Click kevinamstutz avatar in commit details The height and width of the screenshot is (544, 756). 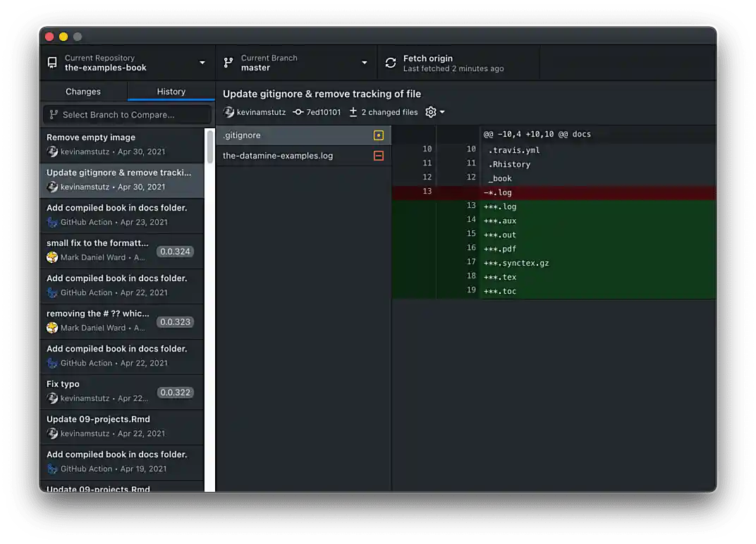coord(228,112)
